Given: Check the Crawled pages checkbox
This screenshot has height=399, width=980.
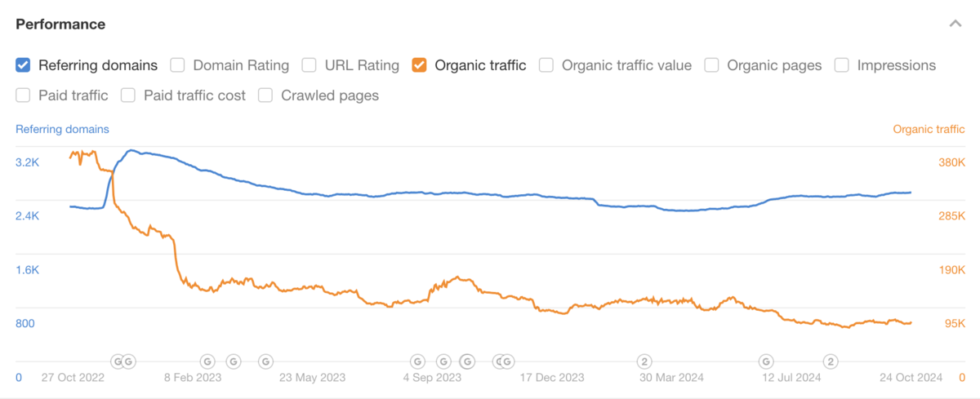Looking at the screenshot, I should 265,95.
